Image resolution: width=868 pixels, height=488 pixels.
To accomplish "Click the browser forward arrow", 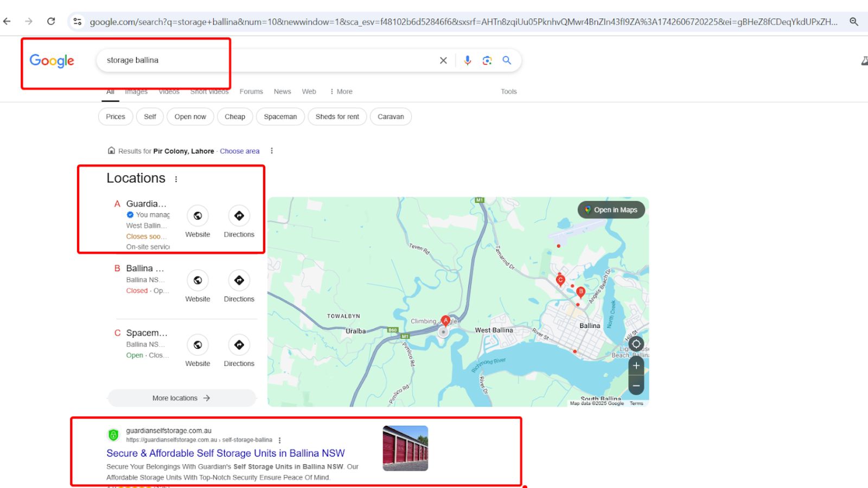I will [29, 21].
